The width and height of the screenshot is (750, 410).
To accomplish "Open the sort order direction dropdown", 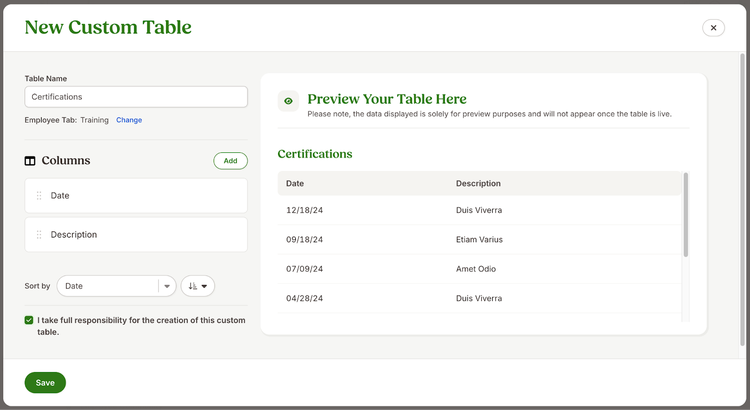I will pyautogui.click(x=198, y=286).
